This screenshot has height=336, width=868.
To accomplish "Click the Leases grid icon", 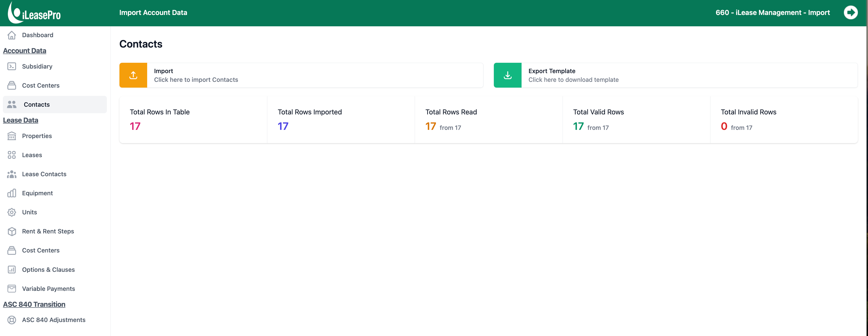I will [12, 155].
